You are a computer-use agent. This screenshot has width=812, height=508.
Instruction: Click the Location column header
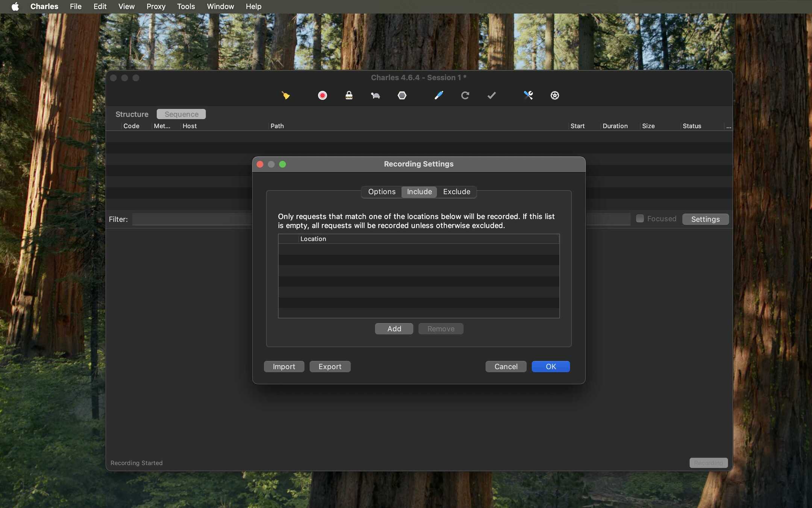429,239
